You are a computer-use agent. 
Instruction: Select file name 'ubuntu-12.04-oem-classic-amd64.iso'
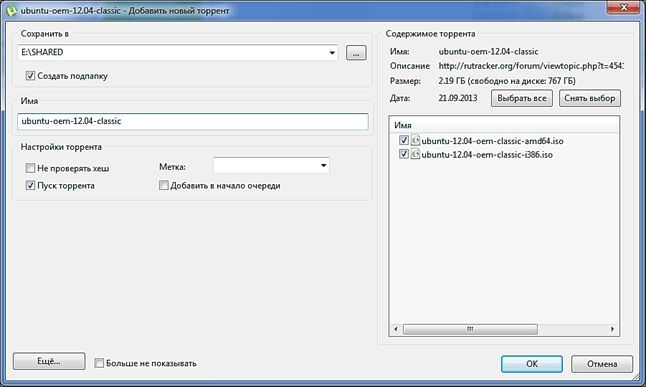(x=492, y=141)
